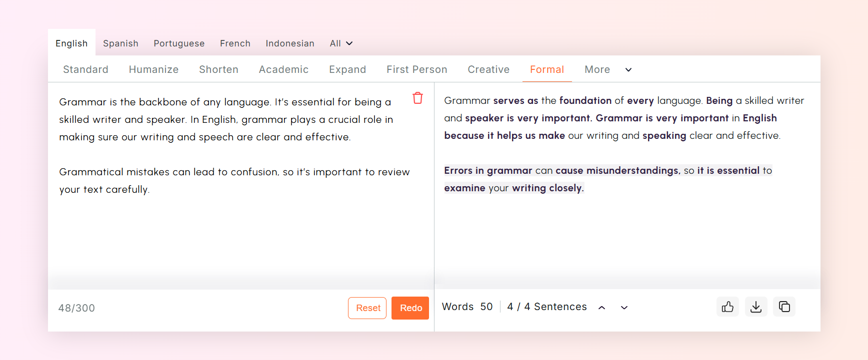This screenshot has width=868, height=360.
Task: Download the paraphrased output
Action: point(756,307)
